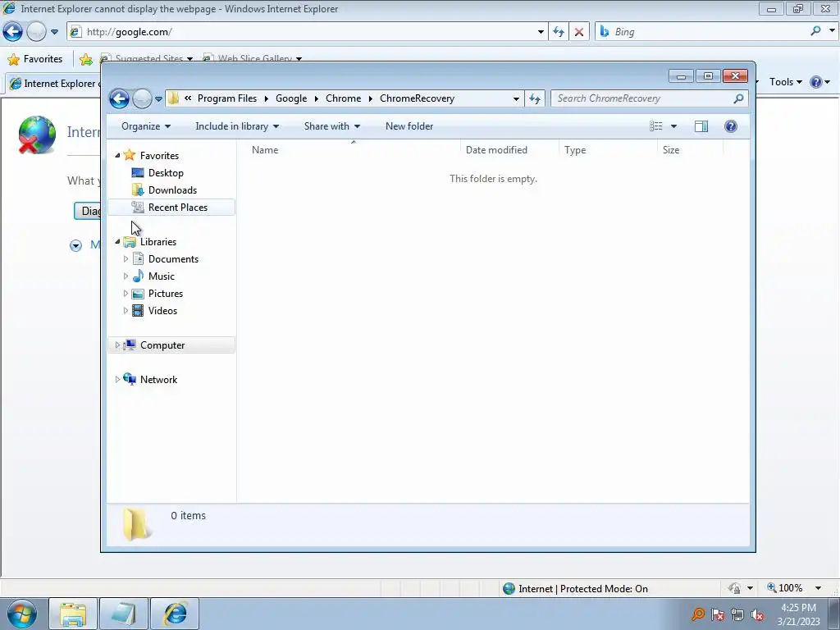Open the Pictures library

click(x=166, y=294)
